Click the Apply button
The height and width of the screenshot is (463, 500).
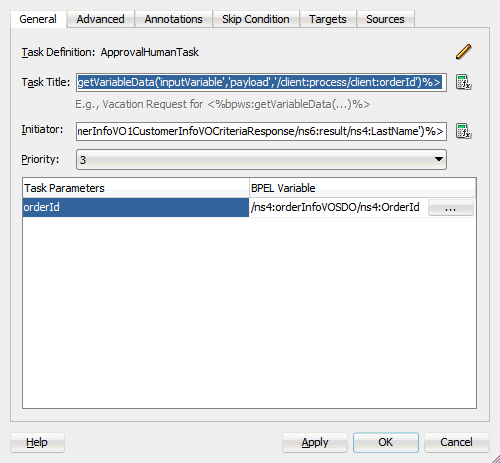tap(315, 442)
